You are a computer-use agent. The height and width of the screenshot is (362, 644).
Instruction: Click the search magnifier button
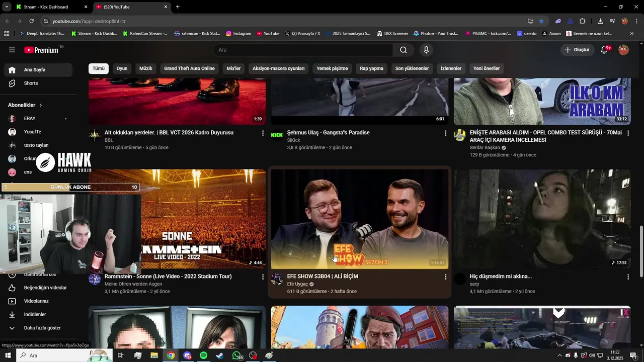pyautogui.click(x=404, y=50)
